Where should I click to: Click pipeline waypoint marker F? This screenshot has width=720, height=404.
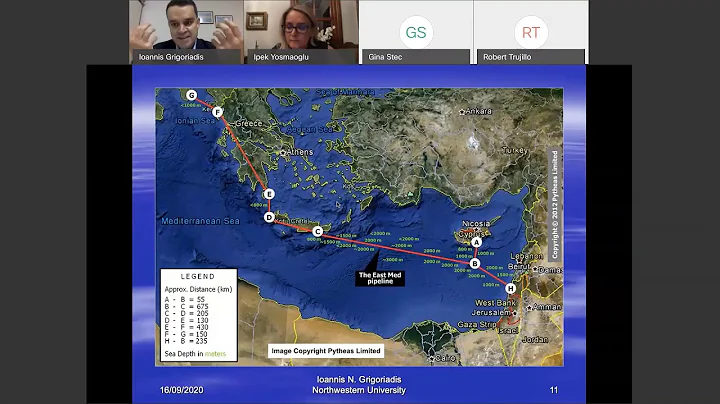pos(218,112)
